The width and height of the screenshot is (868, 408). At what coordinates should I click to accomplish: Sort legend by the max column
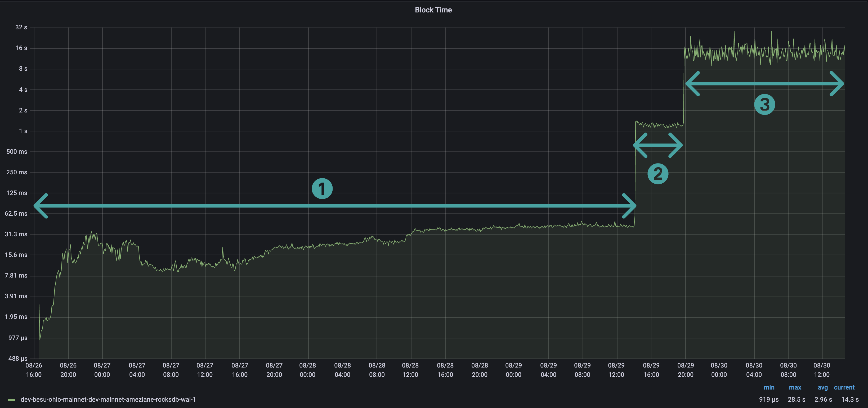(x=795, y=387)
